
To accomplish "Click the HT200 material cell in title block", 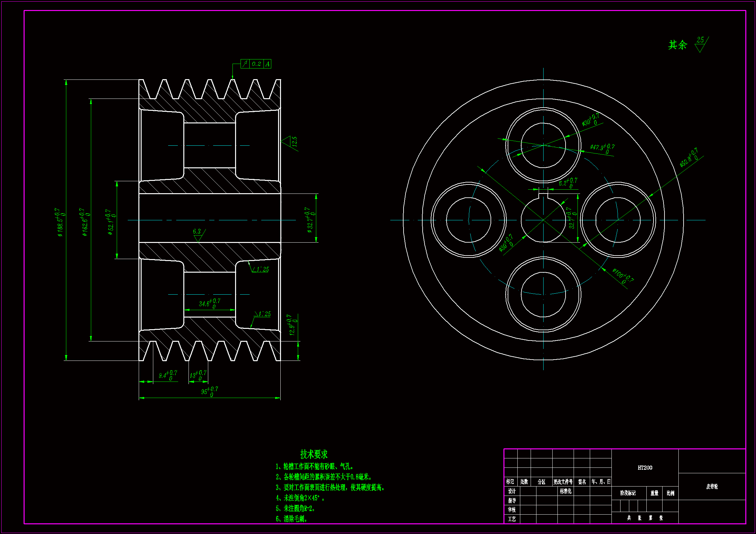I will point(645,467).
